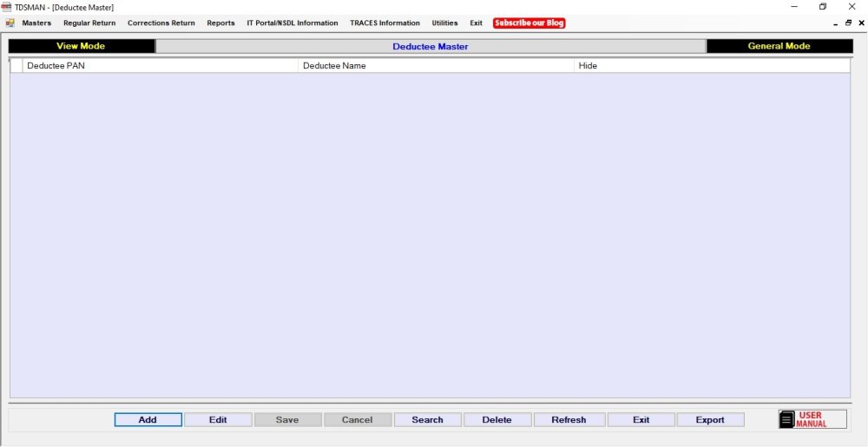Click the Refresh button
The image size is (868, 447).
point(569,420)
